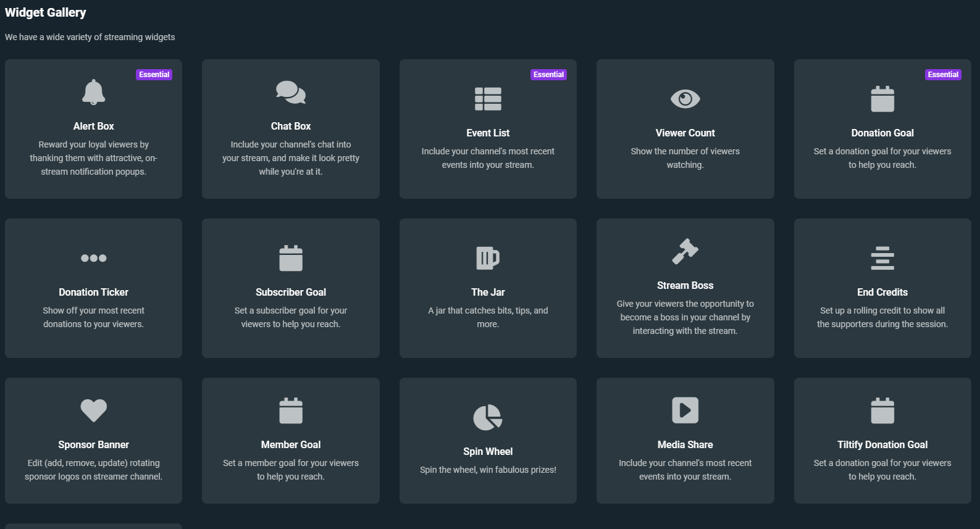Click the Donation Goal calendar icon
The width and height of the screenshot is (980, 529).
(882, 99)
